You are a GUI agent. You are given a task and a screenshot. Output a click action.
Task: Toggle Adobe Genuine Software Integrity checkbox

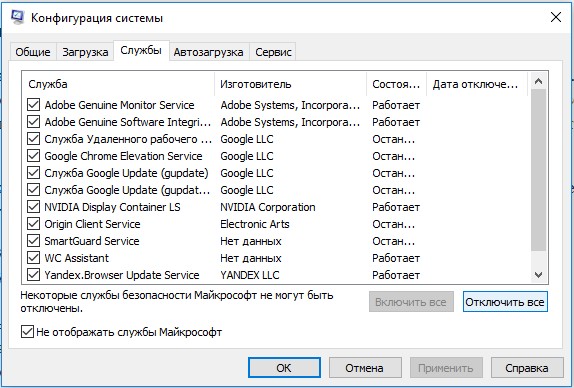pyautogui.click(x=33, y=122)
